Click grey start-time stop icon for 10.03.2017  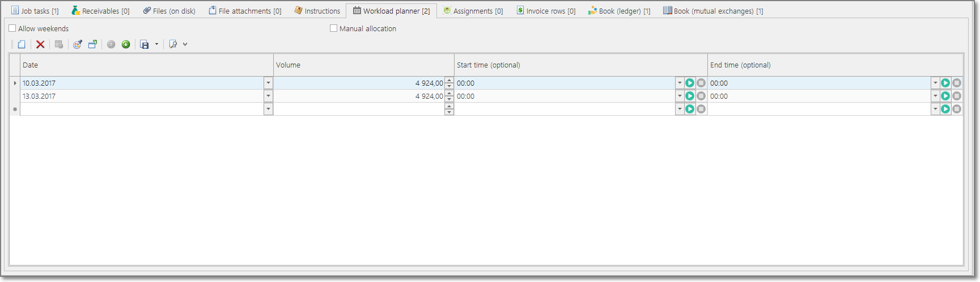701,83
